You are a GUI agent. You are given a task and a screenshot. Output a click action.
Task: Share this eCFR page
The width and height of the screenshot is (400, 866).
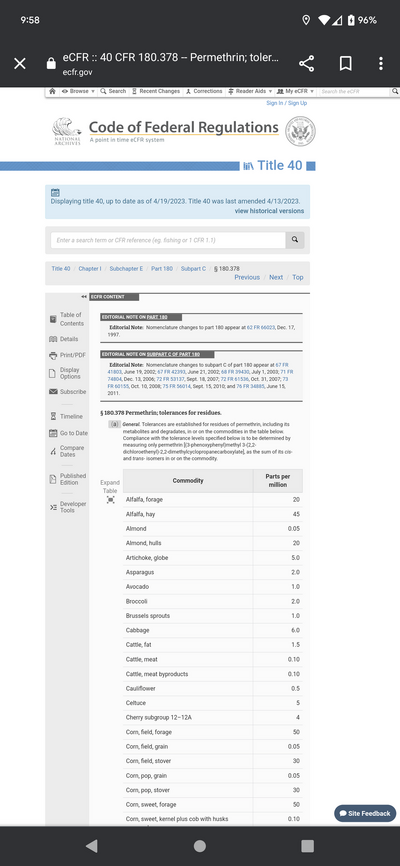click(307, 64)
